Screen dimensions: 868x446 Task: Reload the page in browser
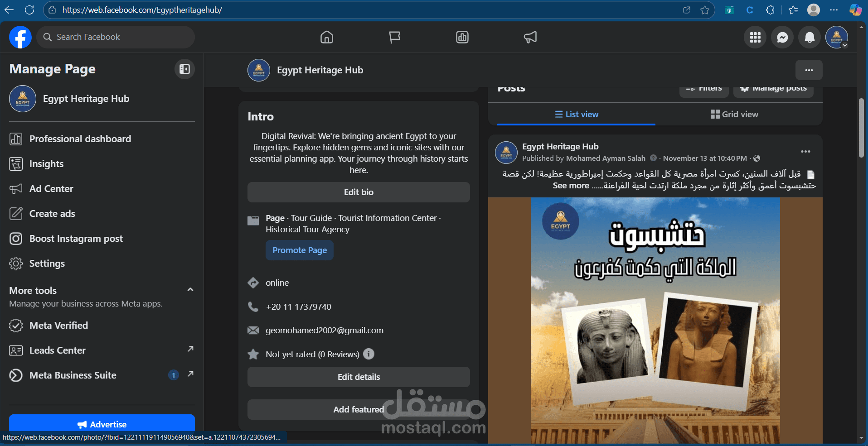click(x=29, y=10)
